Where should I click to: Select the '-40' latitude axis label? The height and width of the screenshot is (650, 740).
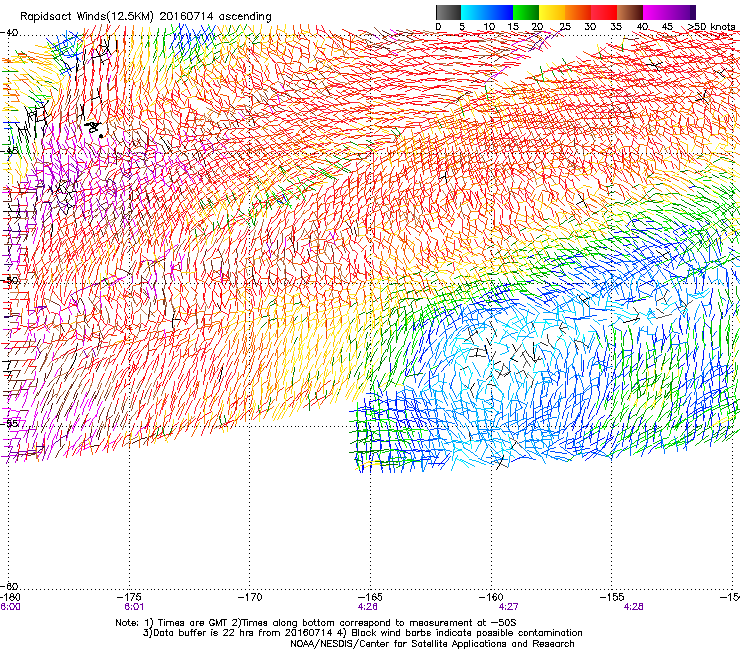(x=9, y=33)
